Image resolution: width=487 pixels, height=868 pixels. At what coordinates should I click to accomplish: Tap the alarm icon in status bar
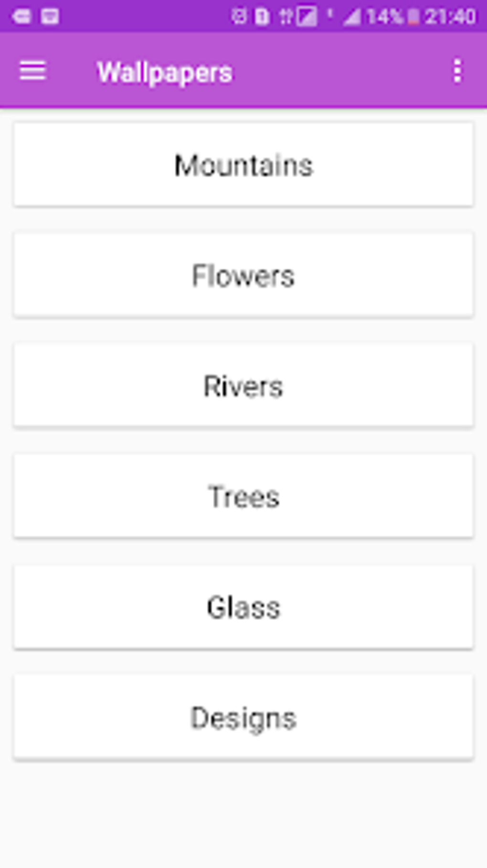(x=239, y=17)
